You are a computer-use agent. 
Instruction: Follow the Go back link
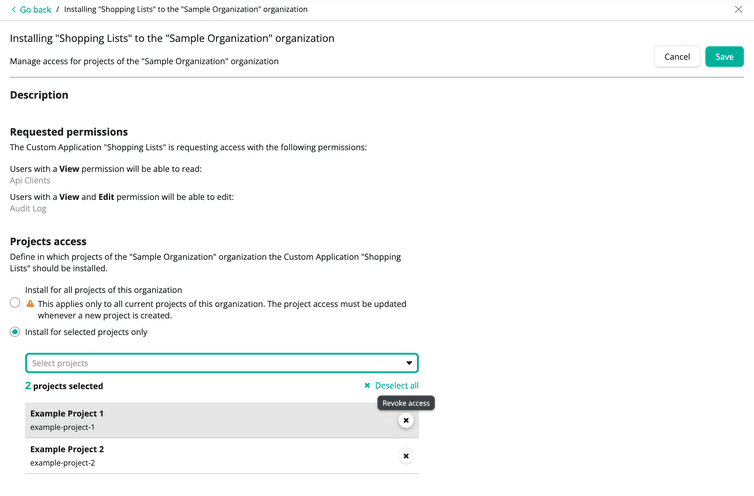pos(36,9)
